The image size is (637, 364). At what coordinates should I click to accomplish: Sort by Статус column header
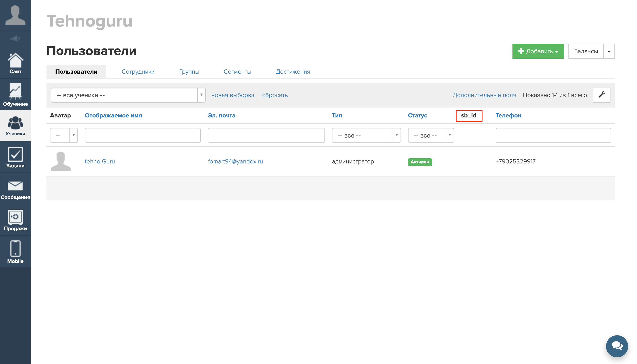coord(418,115)
